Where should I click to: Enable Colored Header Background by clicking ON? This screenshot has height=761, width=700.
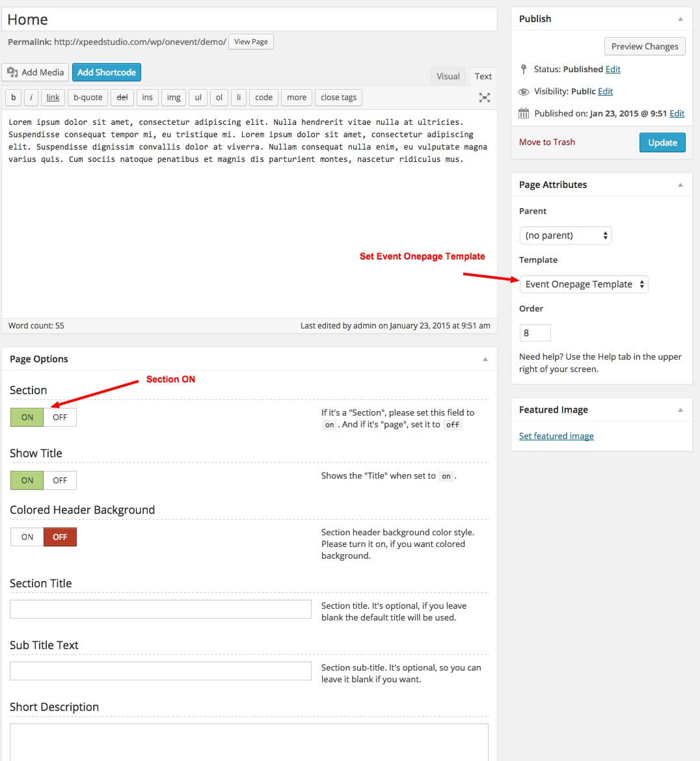click(27, 537)
